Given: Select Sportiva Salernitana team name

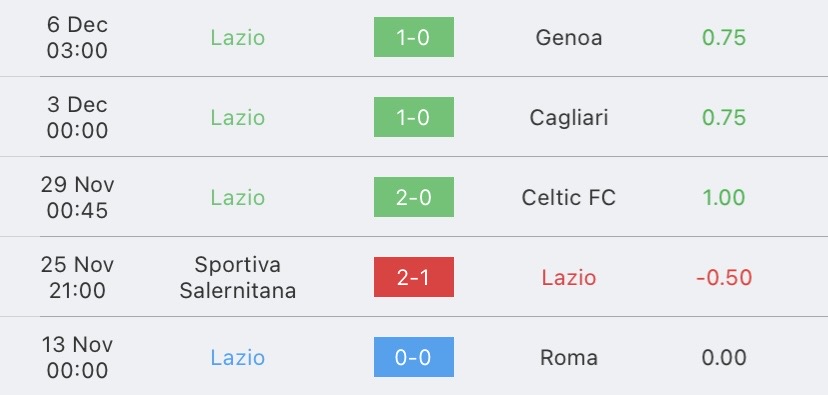Looking at the screenshot, I should (x=238, y=277).
